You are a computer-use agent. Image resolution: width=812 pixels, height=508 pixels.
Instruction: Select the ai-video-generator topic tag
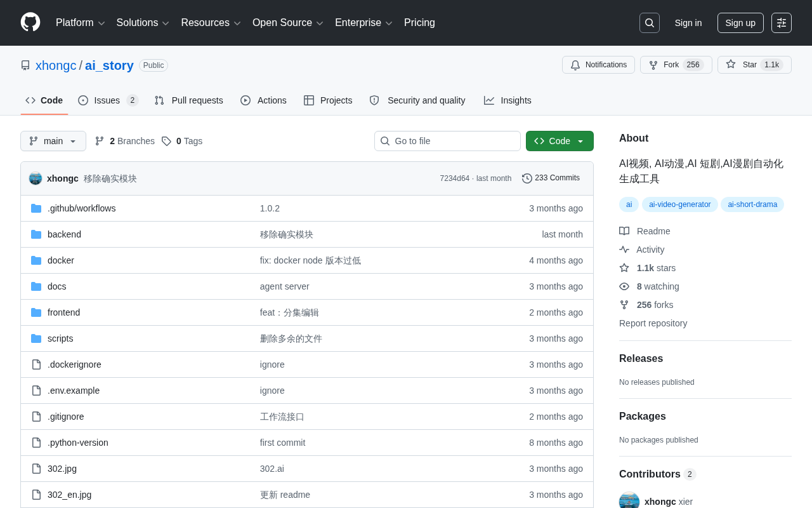[x=680, y=204]
